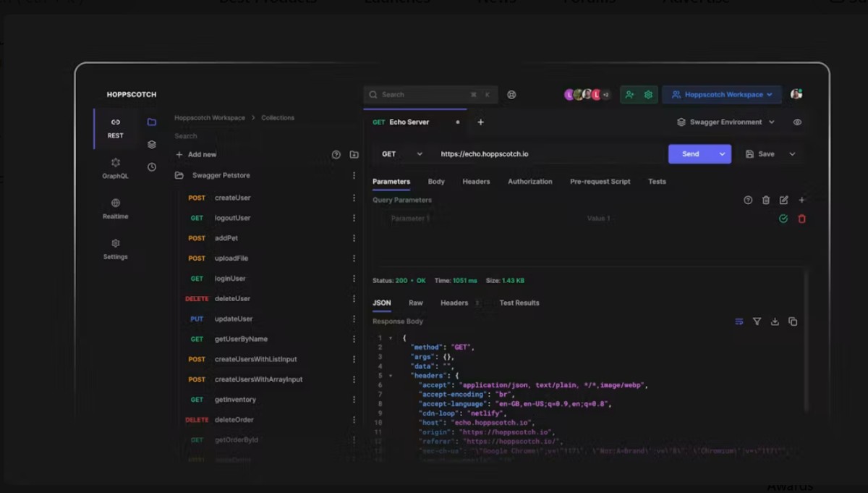Screen dimensions: 868x493
Task: Open the Pre-request Script tab
Action: tap(600, 182)
